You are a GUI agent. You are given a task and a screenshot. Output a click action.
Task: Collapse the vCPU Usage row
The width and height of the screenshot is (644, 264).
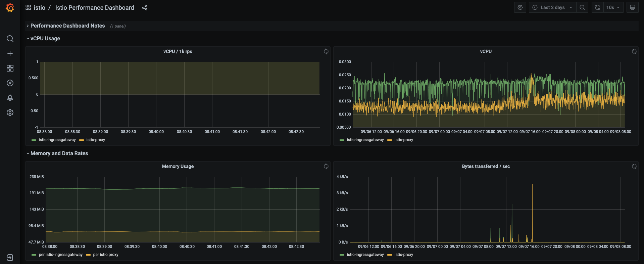point(45,39)
